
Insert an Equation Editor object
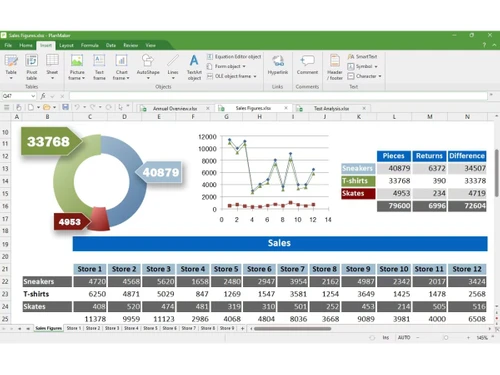coord(234,57)
